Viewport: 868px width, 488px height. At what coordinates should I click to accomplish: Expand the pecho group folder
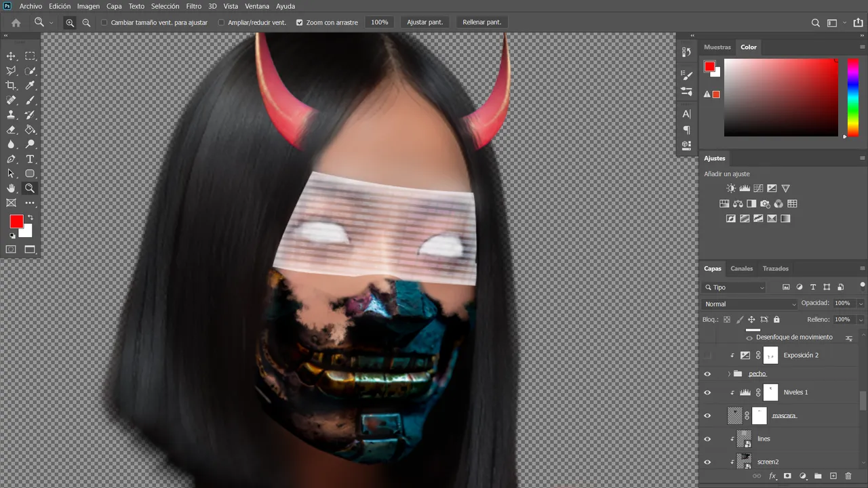point(729,374)
